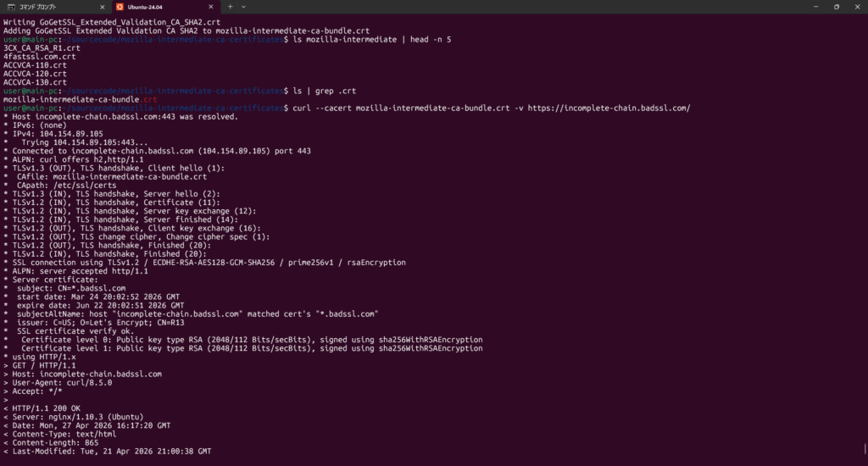This screenshot has width=868, height=466.
Task: Close the terminal window
Action: (x=858, y=6)
